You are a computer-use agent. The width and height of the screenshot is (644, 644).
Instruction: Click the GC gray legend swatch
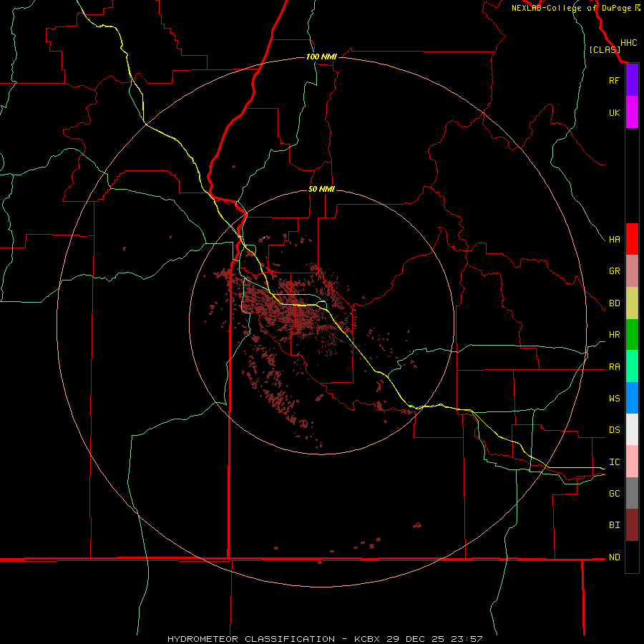(632, 493)
